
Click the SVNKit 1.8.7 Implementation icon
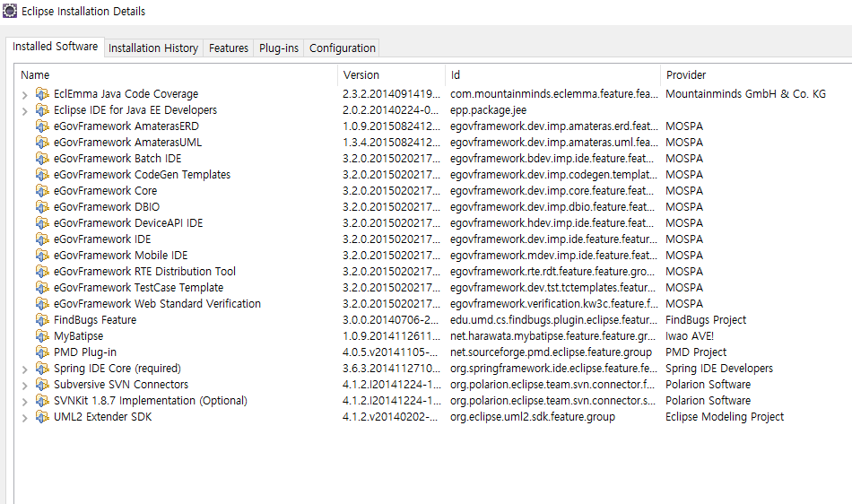(x=42, y=401)
